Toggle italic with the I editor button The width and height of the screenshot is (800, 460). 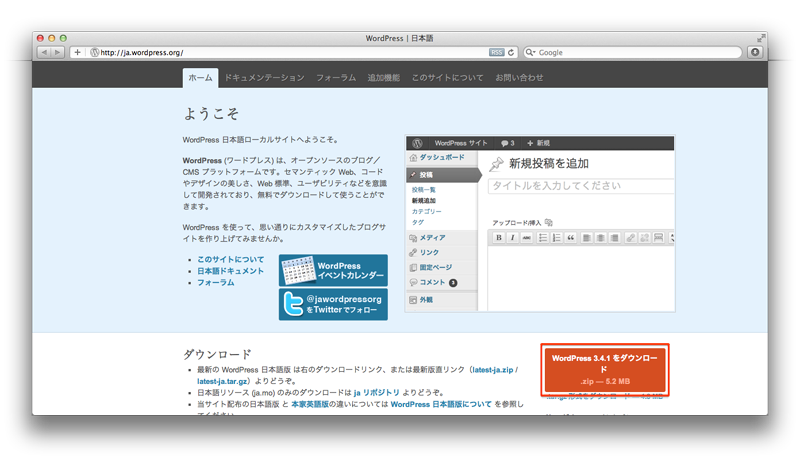tap(513, 238)
